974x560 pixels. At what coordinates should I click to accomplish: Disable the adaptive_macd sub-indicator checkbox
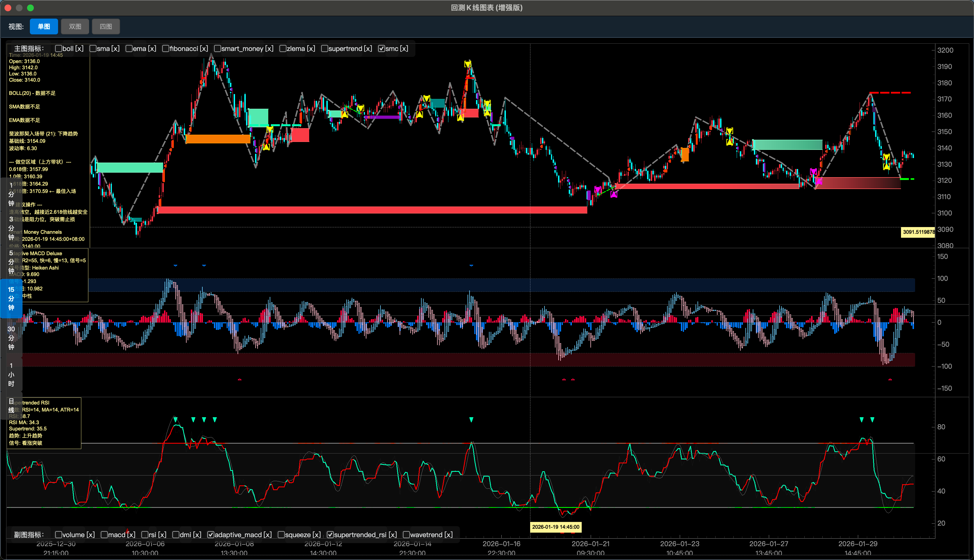point(211,535)
